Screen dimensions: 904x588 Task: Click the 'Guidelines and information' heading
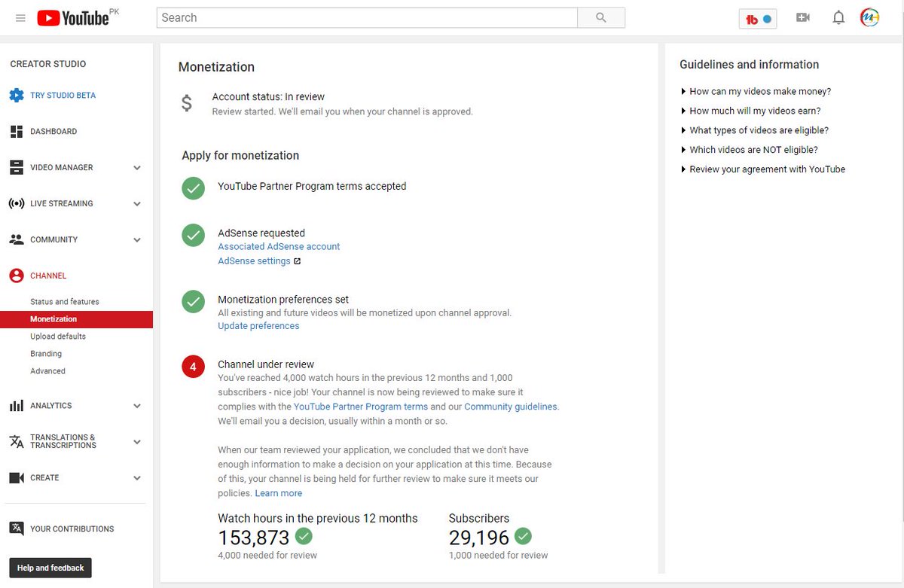coord(749,65)
